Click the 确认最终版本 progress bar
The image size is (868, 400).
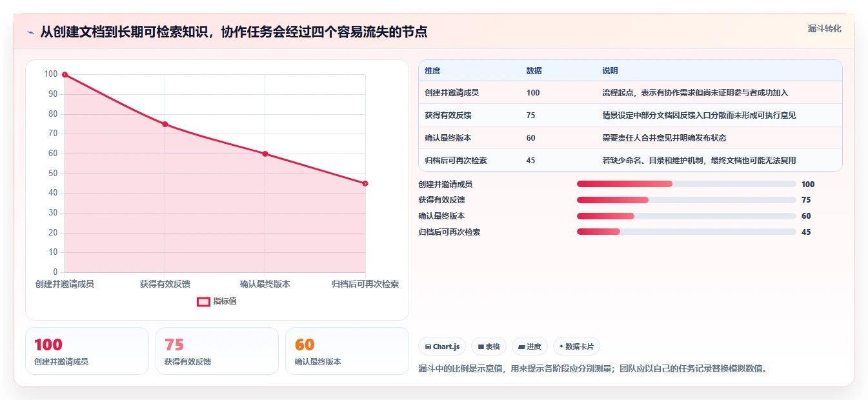coord(687,216)
